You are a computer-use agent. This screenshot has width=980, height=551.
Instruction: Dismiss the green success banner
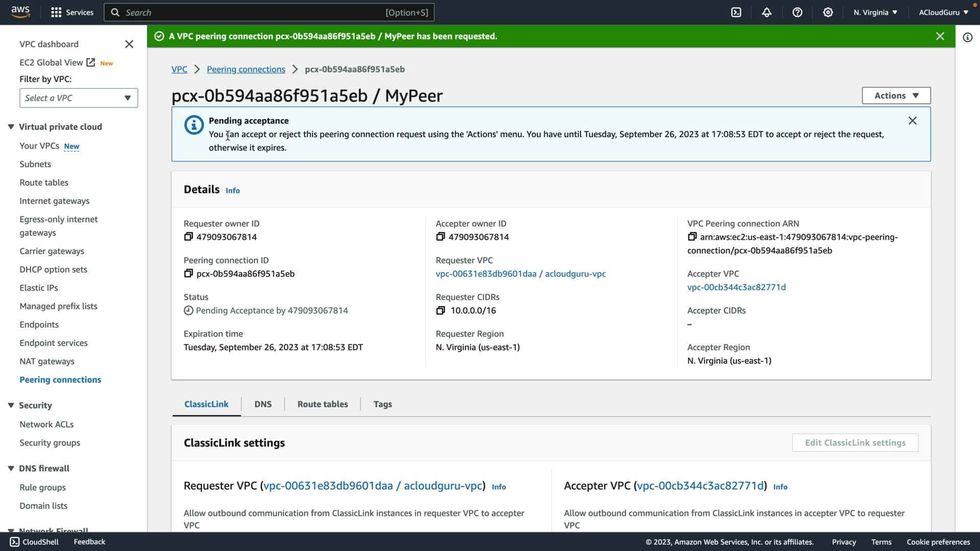[940, 36]
